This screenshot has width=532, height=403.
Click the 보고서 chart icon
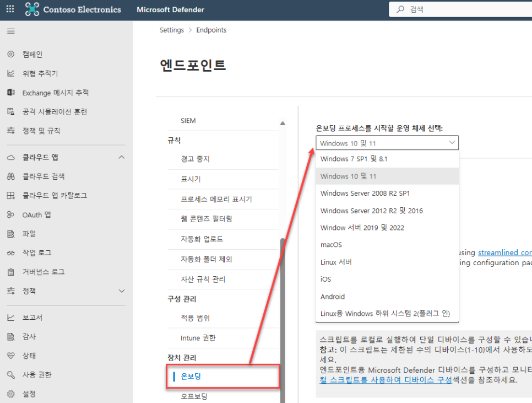11,318
